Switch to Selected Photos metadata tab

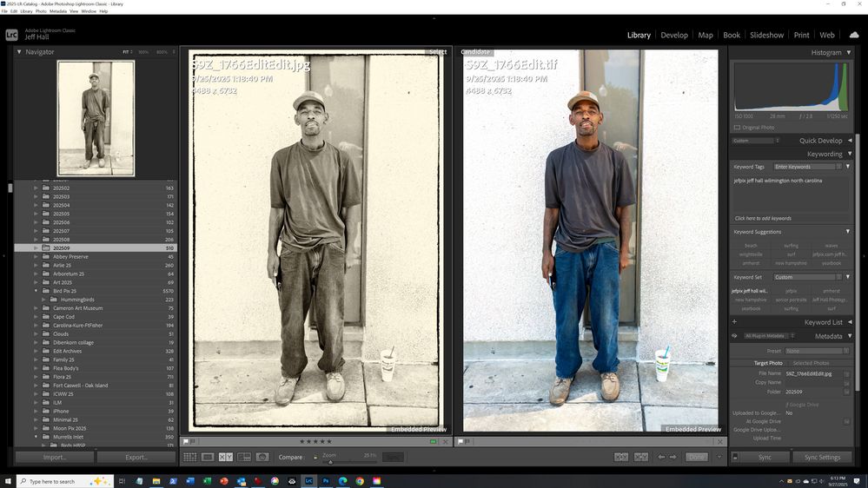811,363
